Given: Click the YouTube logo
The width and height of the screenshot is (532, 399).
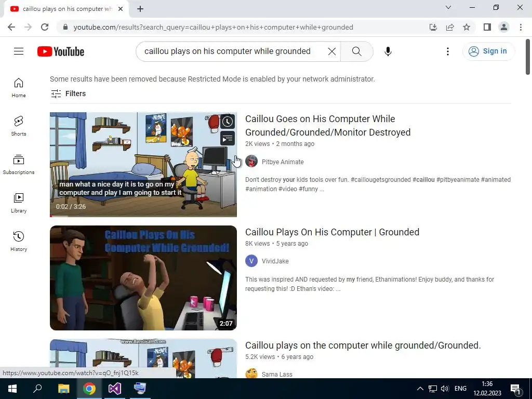Looking at the screenshot, I should pos(61,51).
